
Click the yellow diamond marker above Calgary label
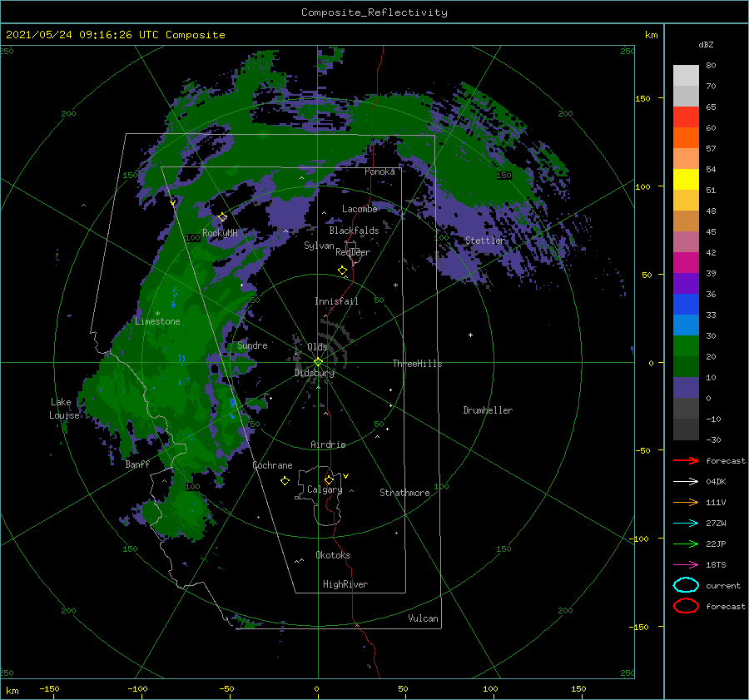tap(329, 479)
